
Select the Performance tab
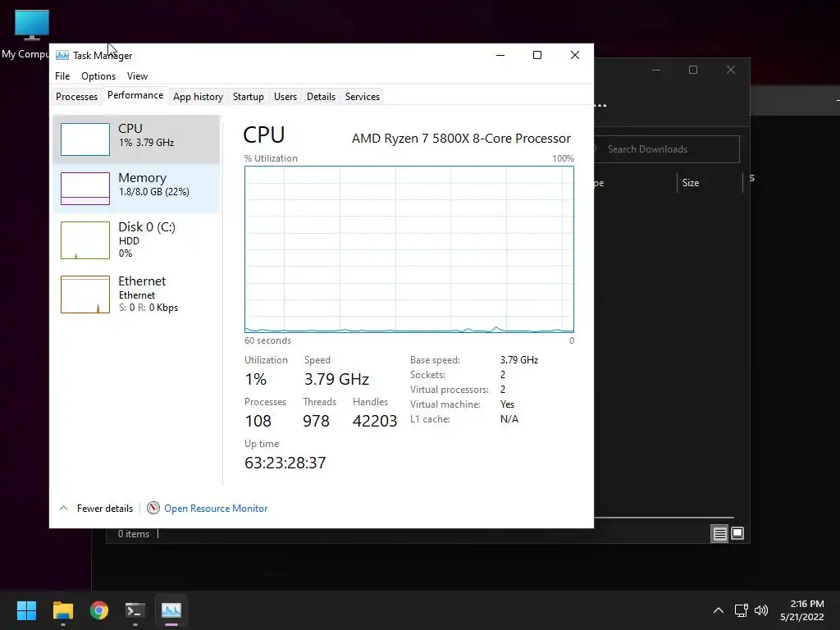(x=135, y=95)
